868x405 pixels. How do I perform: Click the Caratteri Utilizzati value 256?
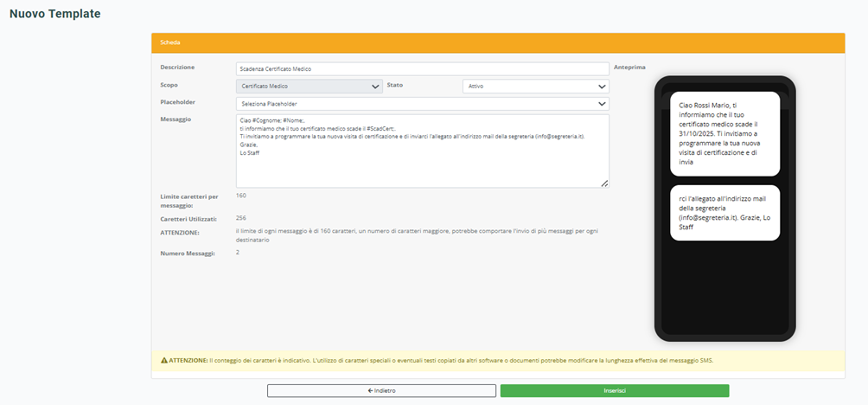tap(241, 218)
